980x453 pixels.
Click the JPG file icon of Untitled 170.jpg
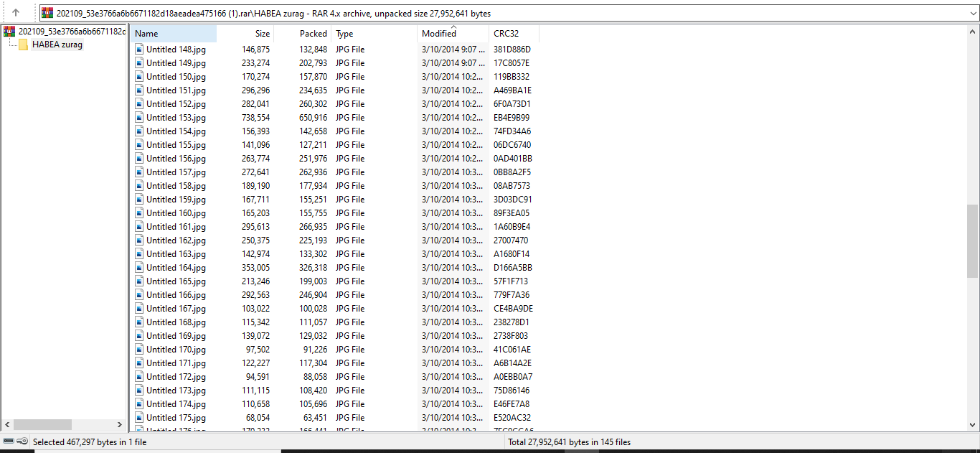click(x=139, y=350)
